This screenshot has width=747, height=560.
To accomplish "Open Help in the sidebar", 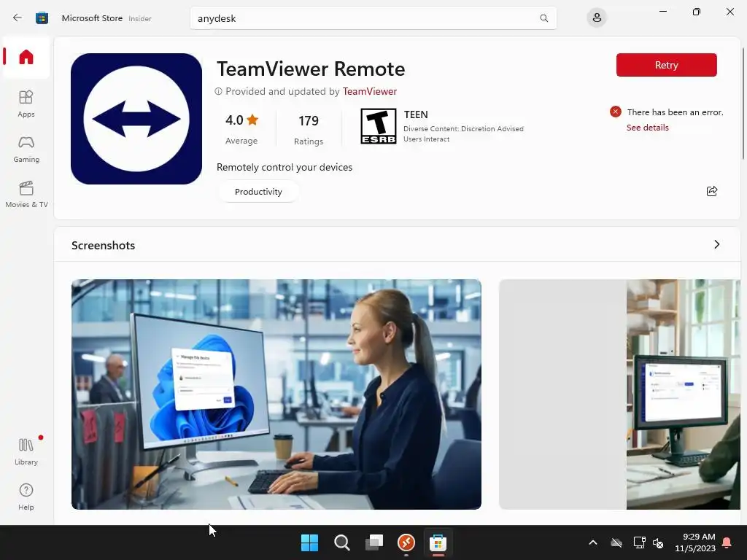I will (x=26, y=497).
